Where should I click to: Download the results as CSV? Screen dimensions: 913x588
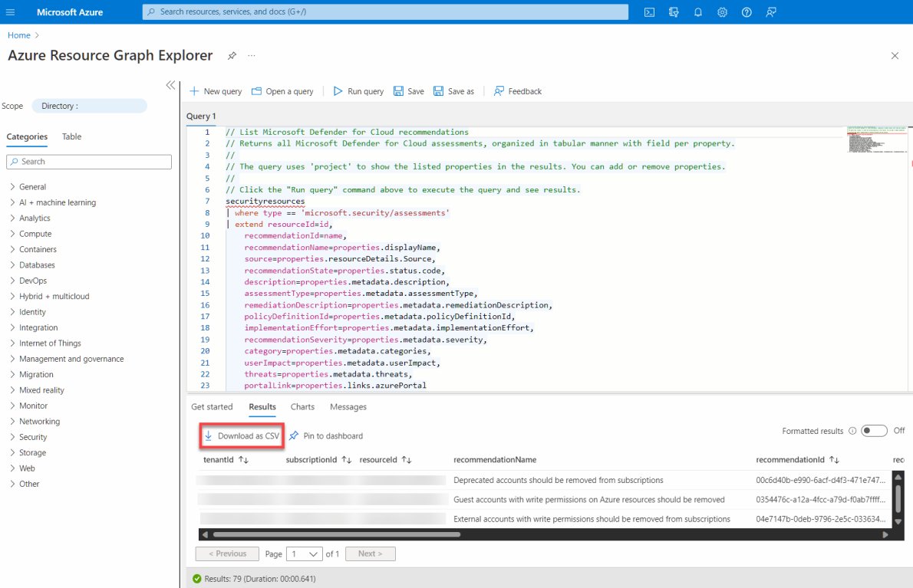[x=242, y=436]
